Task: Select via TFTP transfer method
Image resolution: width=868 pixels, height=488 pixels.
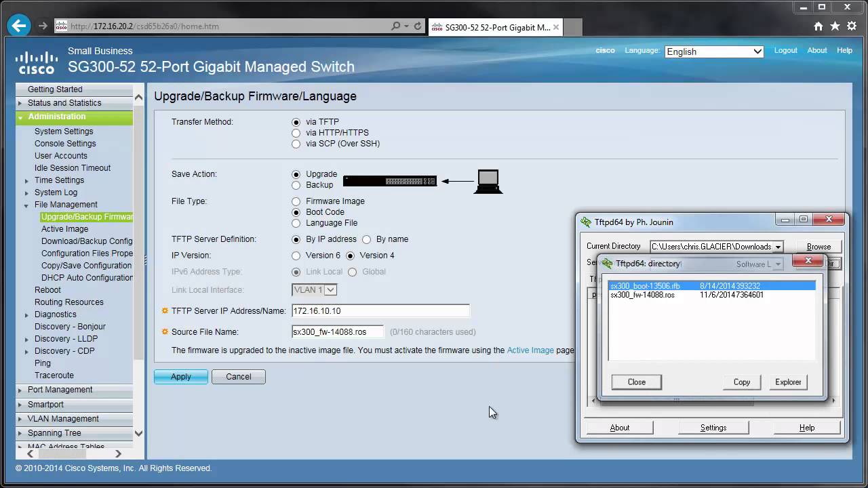Action: (x=296, y=123)
